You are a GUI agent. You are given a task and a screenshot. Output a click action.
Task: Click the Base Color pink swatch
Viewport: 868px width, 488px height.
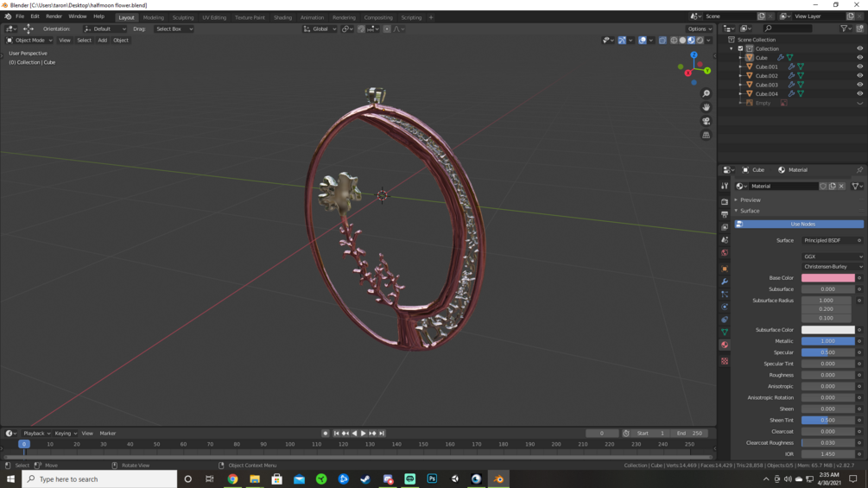click(827, 278)
